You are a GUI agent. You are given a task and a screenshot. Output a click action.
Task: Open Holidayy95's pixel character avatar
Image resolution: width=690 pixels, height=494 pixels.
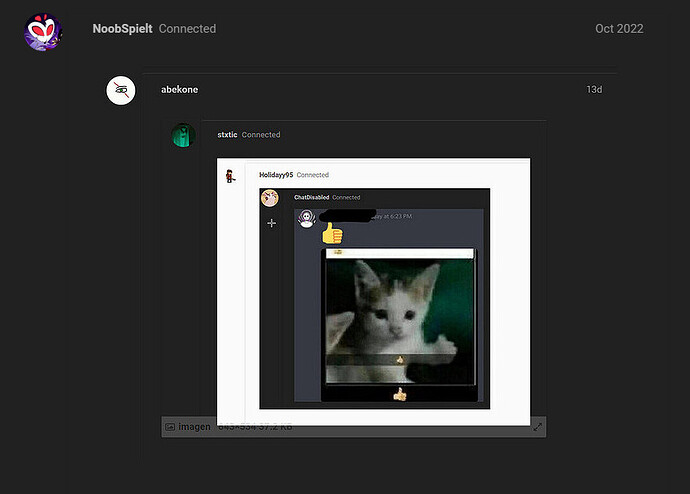230,176
